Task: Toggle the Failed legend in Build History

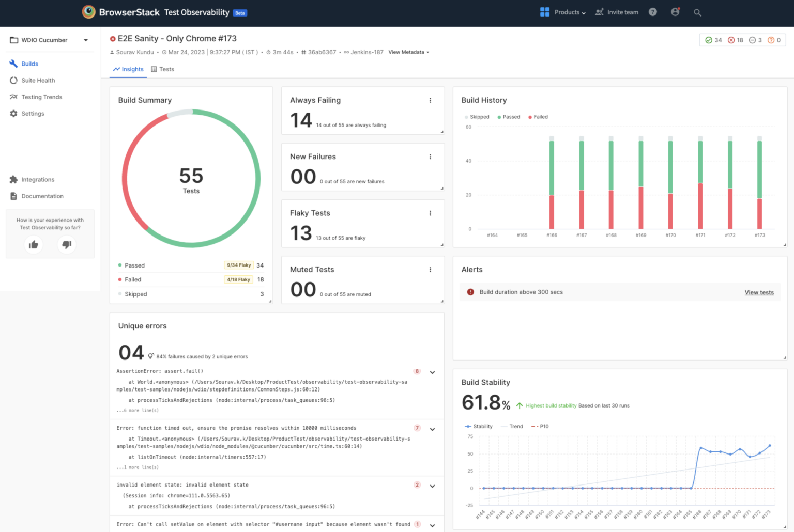Action: tap(538, 117)
